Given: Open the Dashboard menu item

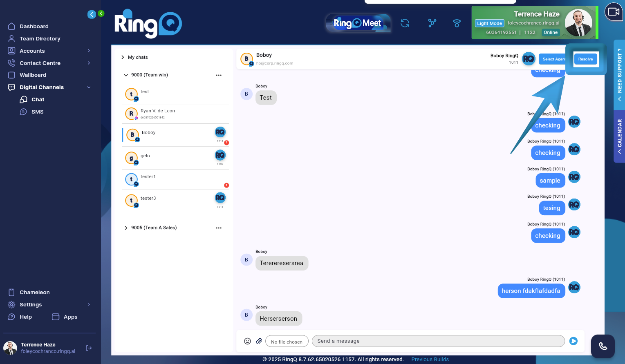Looking at the screenshot, I should pos(33,26).
